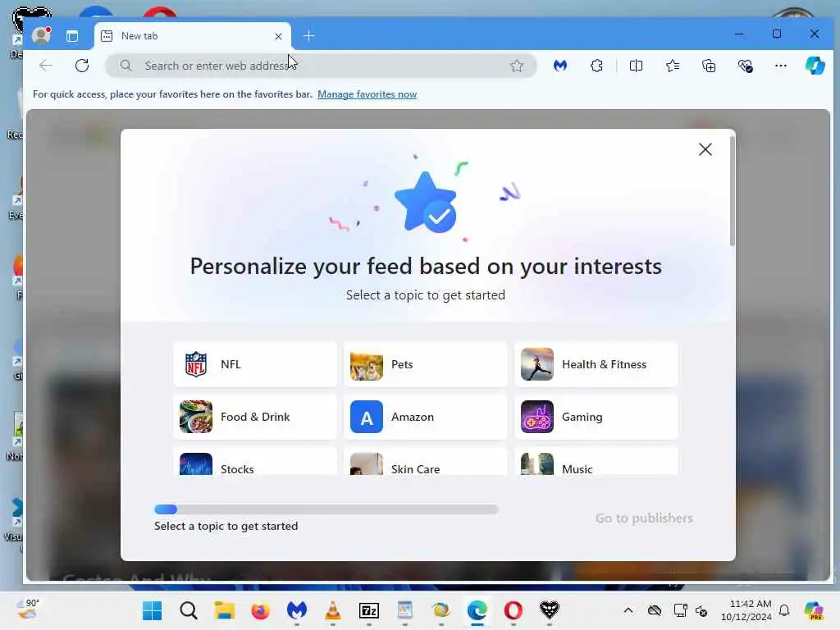Select the Amazon topic
This screenshot has width=840, height=630.
[x=426, y=417]
